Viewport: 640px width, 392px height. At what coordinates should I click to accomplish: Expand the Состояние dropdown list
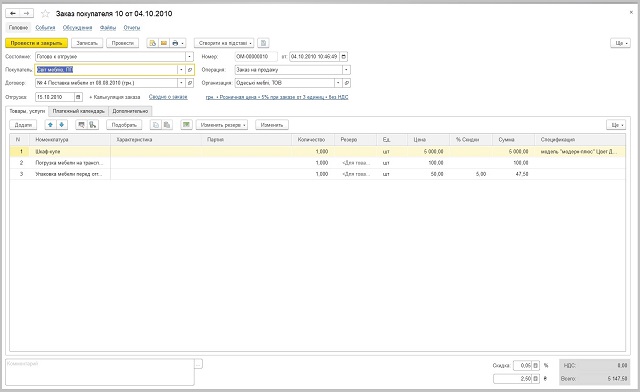189,56
